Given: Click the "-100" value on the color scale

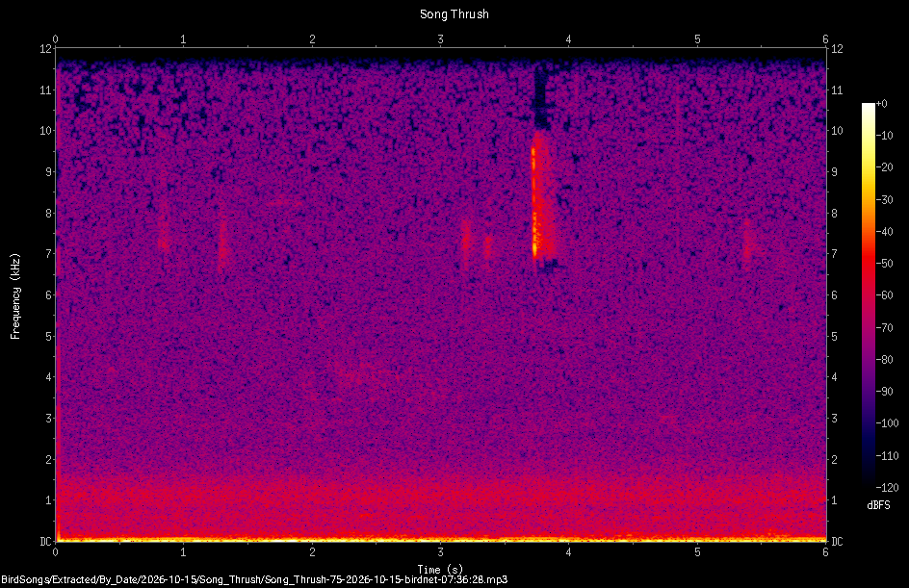Looking at the screenshot, I should tap(887, 423).
